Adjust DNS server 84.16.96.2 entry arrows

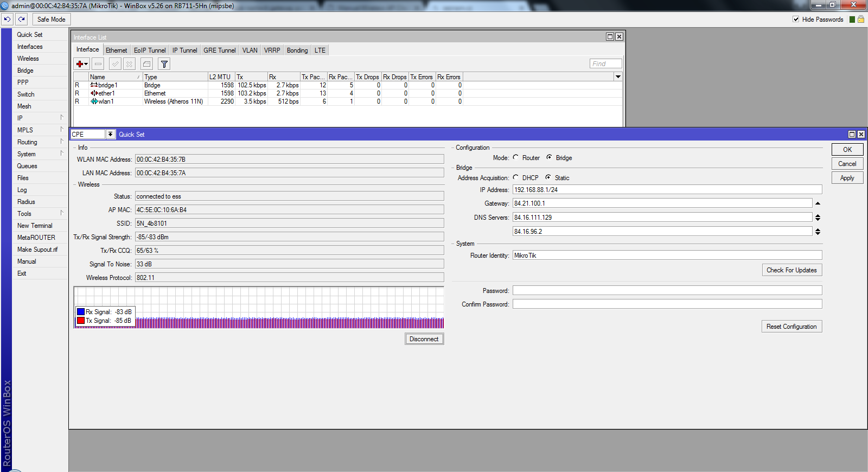pos(818,232)
